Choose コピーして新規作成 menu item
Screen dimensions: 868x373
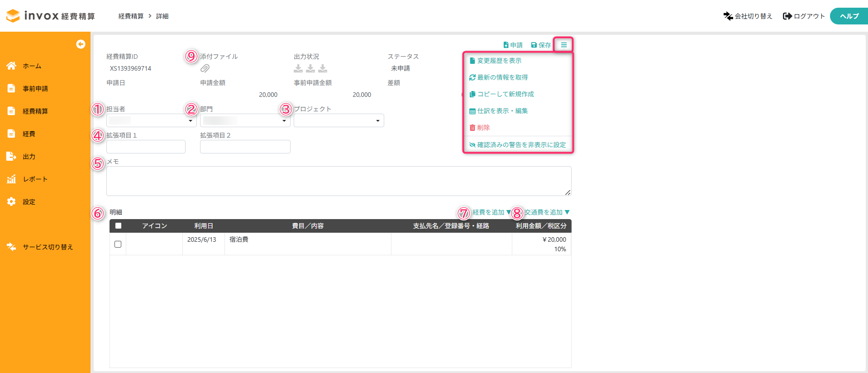coord(505,94)
